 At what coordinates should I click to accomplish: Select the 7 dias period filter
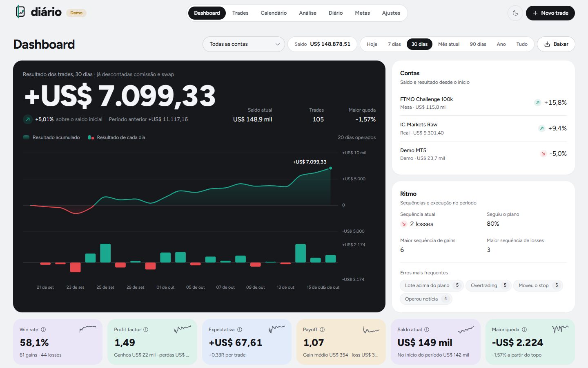pyautogui.click(x=394, y=44)
